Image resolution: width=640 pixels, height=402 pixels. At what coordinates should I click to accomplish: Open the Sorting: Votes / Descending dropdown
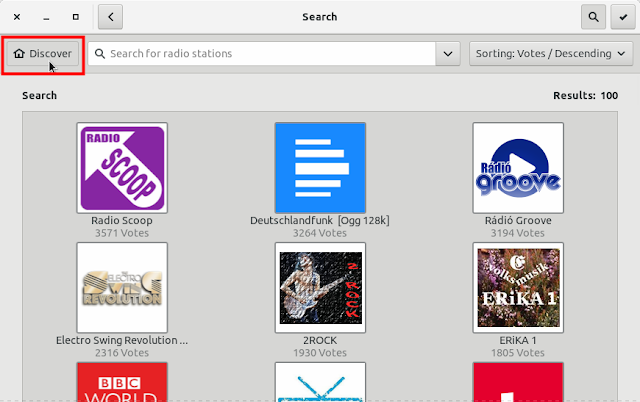[x=551, y=53]
